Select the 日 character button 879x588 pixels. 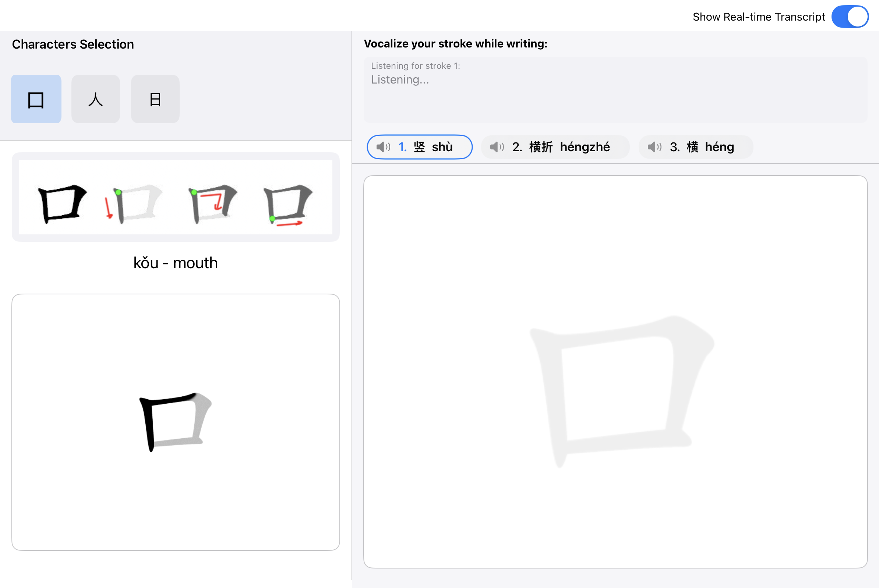[155, 99]
